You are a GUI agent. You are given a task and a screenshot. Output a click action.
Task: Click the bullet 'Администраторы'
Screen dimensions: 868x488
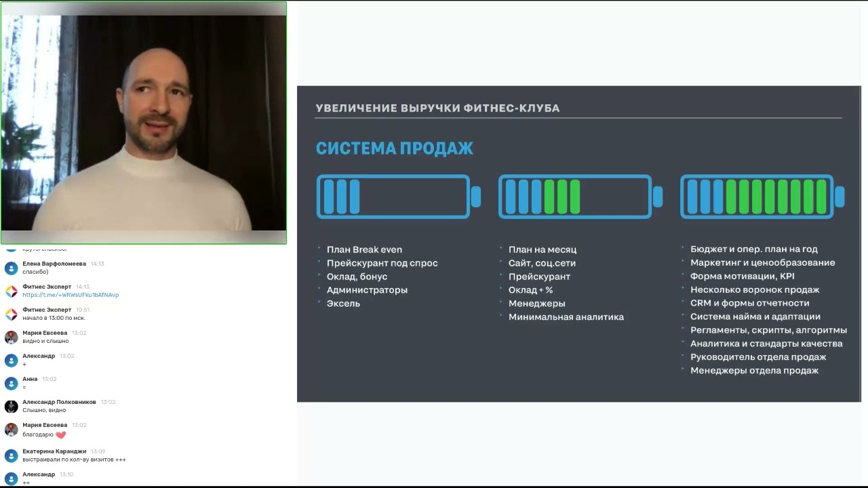tap(367, 290)
